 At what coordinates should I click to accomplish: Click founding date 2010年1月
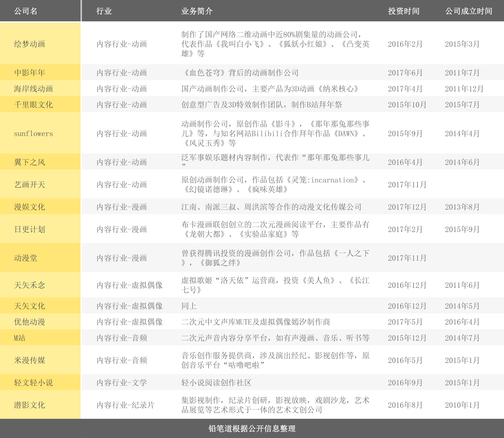(x=462, y=405)
